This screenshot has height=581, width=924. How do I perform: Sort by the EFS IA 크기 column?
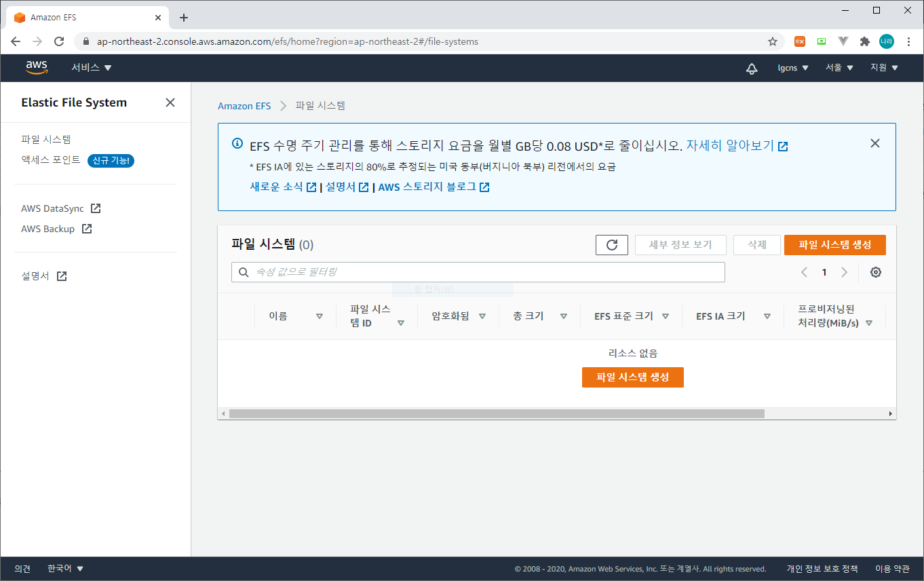pos(767,316)
